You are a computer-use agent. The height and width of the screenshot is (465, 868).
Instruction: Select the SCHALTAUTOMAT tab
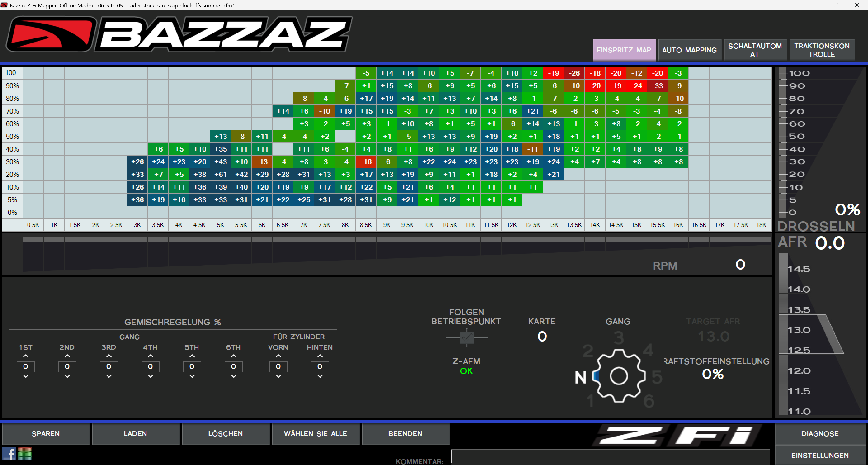point(755,50)
